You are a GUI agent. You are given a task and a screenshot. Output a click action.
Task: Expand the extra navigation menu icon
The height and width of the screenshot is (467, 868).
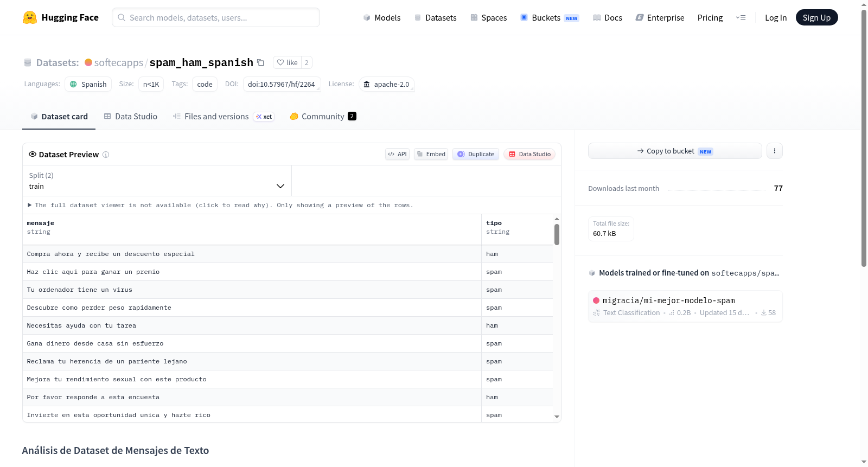[x=741, y=17]
